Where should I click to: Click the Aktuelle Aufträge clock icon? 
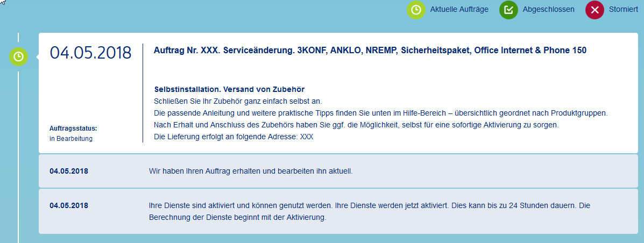click(x=415, y=10)
